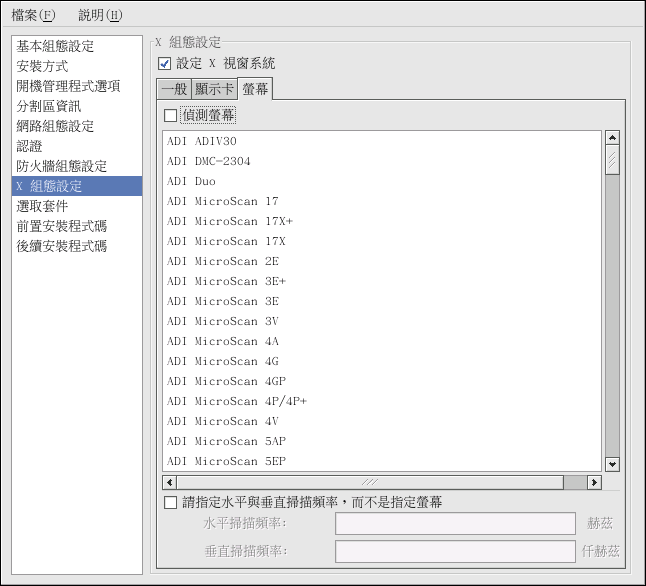Open the 檔案 menu
The height and width of the screenshot is (586, 646).
click(33, 15)
